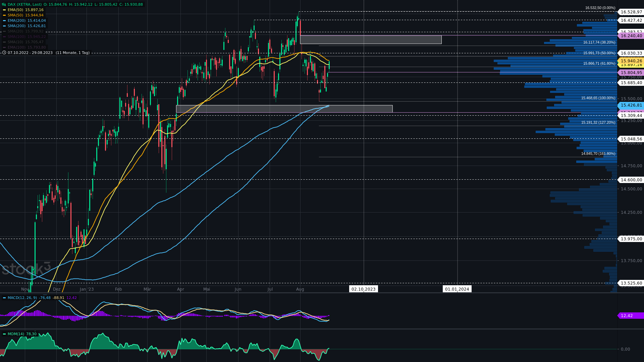The height and width of the screenshot is (362, 644).
Task: Open the DAX (XETRA, Last) instrument legend
Action: point(24,4)
